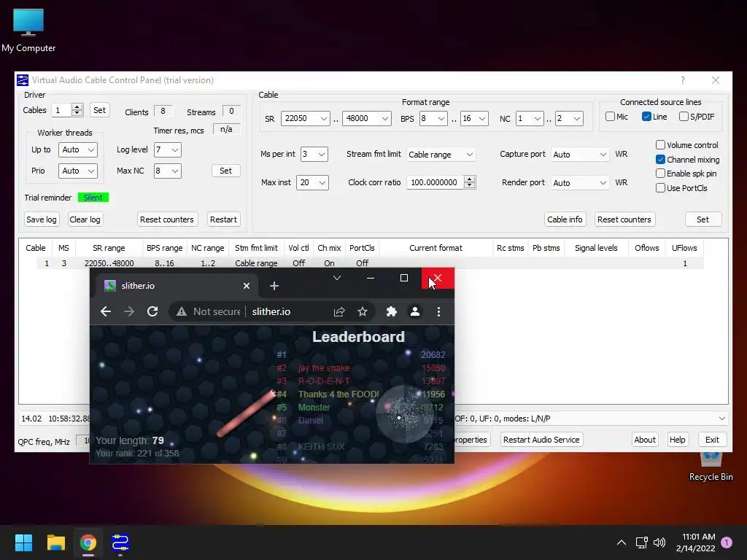Image resolution: width=747 pixels, height=560 pixels.
Task: Switch to Chrome on the taskbar
Action: point(88,542)
